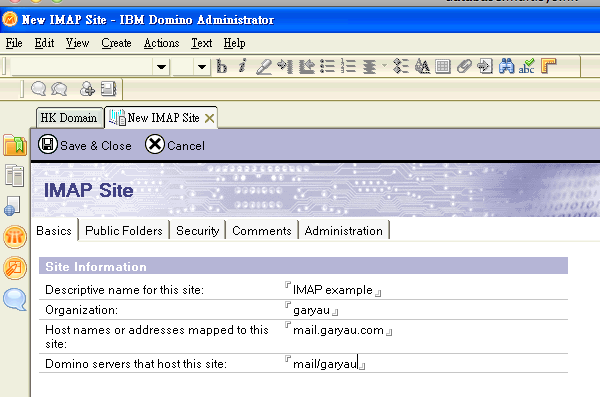Open the Create menu

(x=116, y=43)
